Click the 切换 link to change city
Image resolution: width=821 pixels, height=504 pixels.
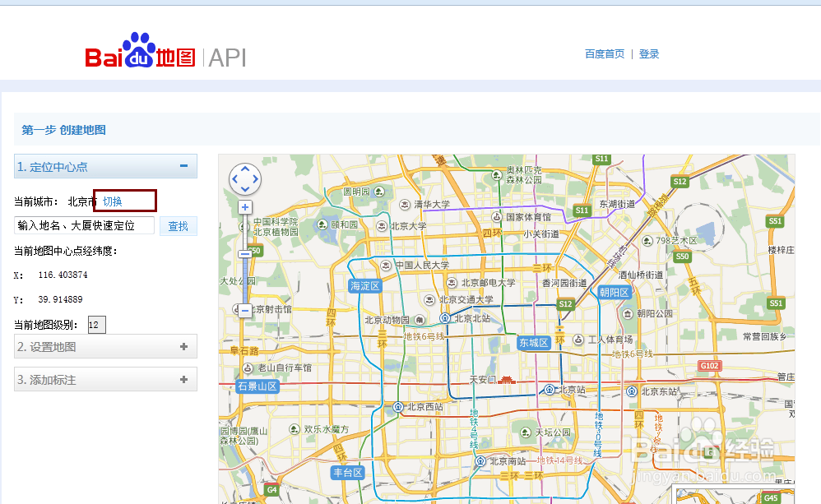click(113, 201)
